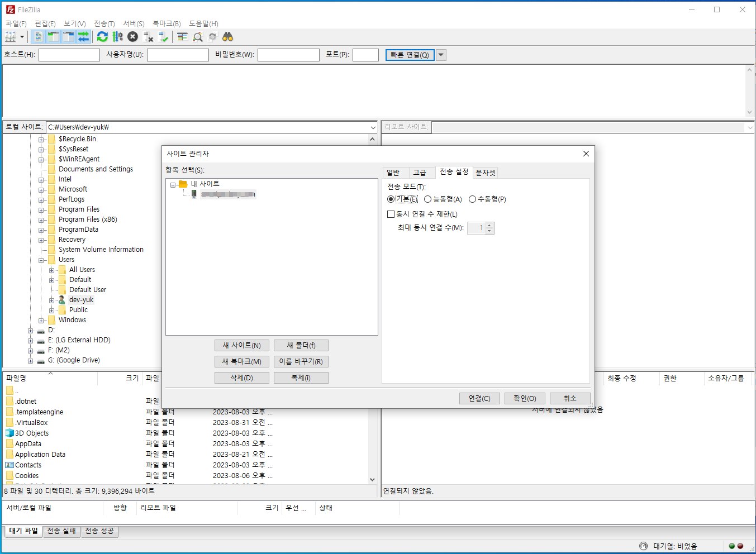Select the server entry under 내 사이트
This screenshot has height=554, width=756.
tap(229, 194)
